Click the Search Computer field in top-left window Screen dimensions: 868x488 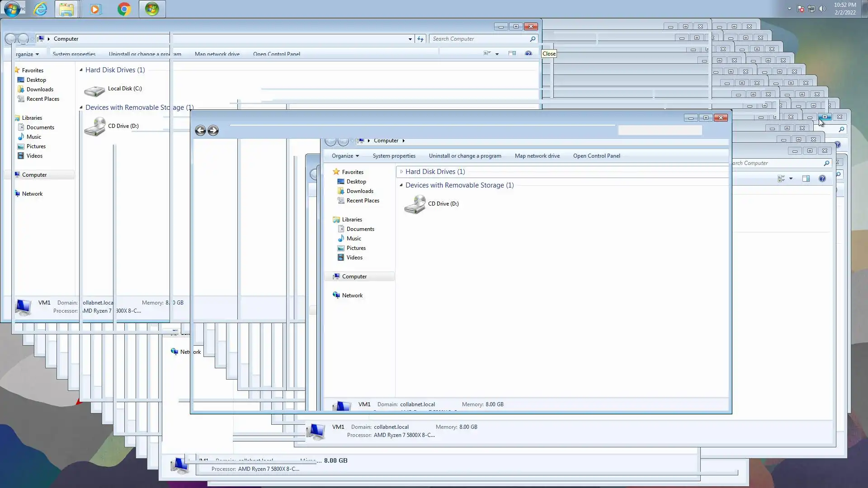click(x=479, y=39)
